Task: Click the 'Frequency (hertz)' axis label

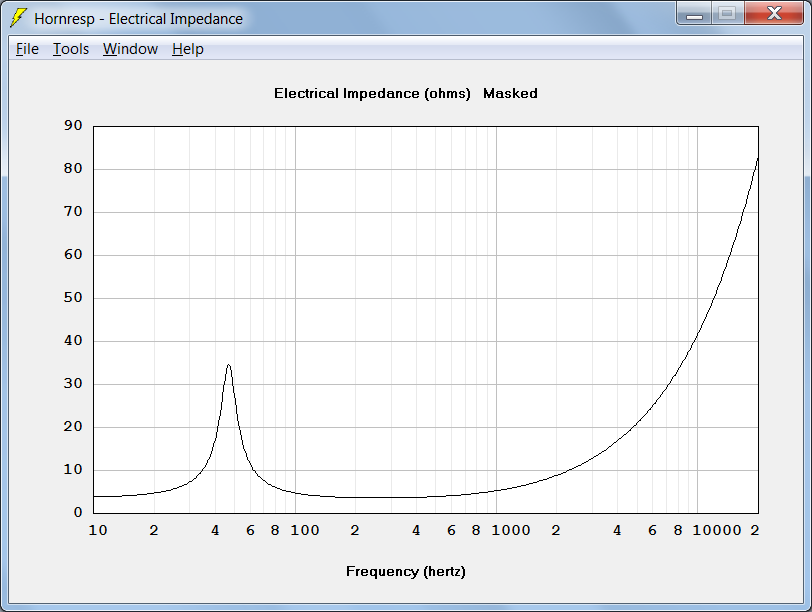Action: click(405, 572)
